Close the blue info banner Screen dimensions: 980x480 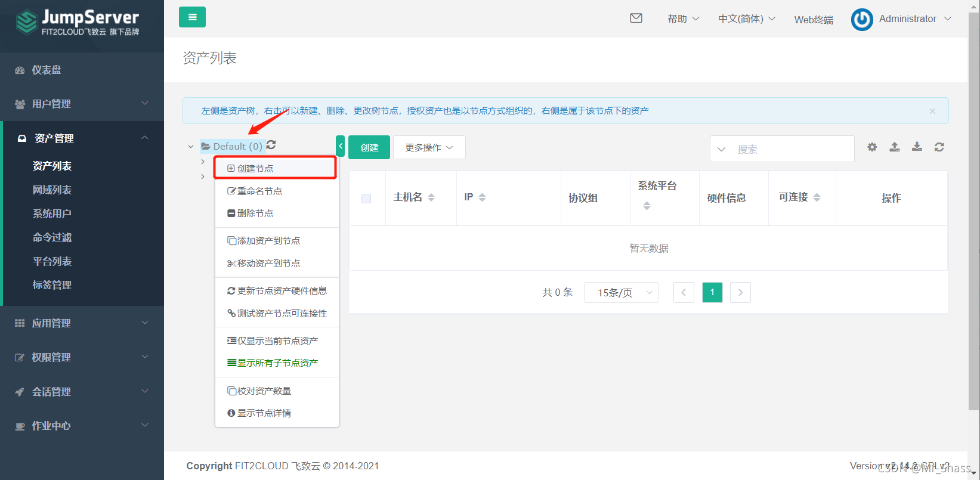[932, 111]
